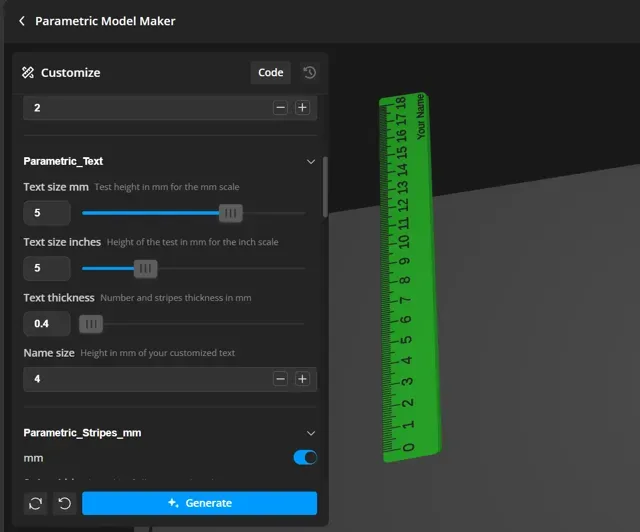This screenshot has height=532, width=640.
Task: Go back using the left chevron arrow
Action: [22, 21]
